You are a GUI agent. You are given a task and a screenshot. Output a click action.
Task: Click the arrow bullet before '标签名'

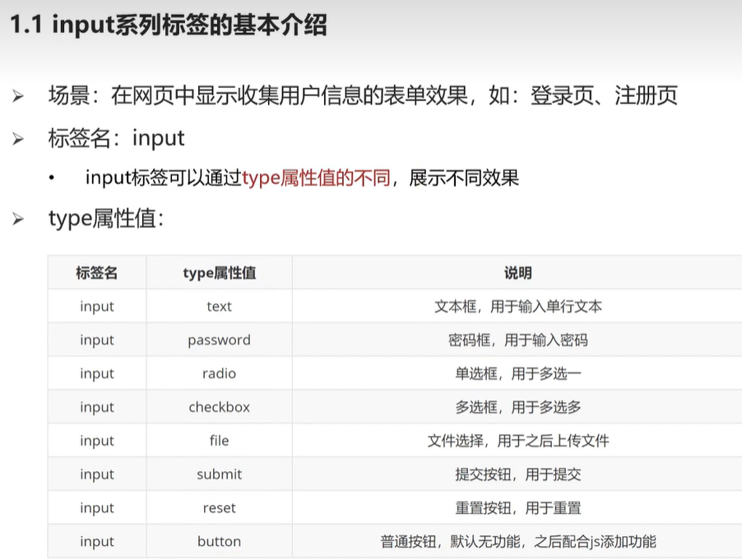pyautogui.click(x=18, y=139)
